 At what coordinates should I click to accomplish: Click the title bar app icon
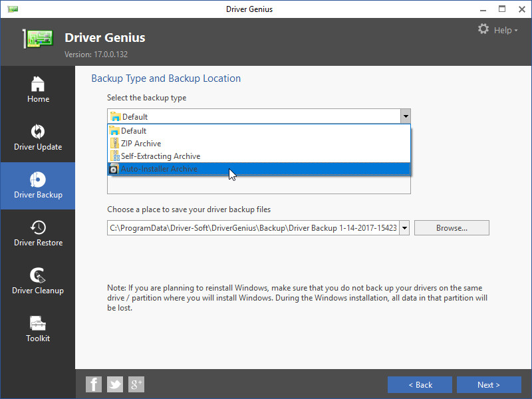[x=13, y=9]
